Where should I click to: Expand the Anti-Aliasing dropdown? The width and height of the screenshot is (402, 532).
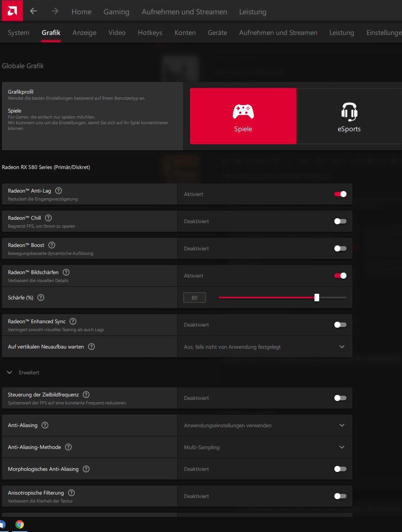point(265,425)
